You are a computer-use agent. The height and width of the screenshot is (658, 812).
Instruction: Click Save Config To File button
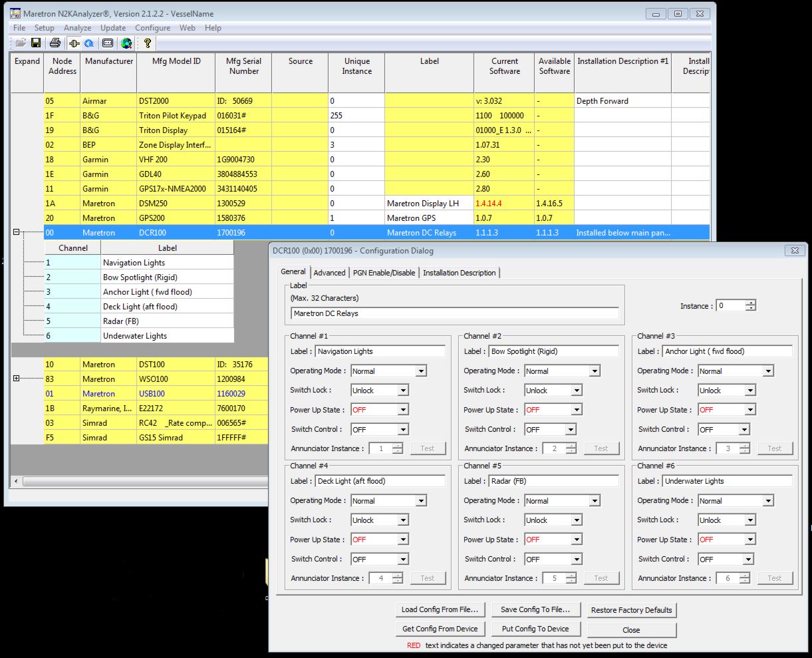pos(535,609)
